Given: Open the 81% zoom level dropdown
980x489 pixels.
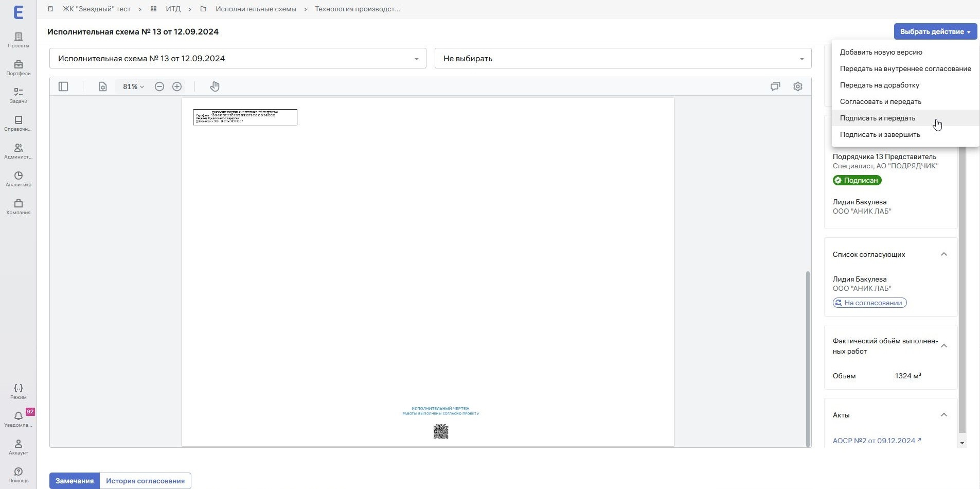Looking at the screenshot, I should point(133,86).
